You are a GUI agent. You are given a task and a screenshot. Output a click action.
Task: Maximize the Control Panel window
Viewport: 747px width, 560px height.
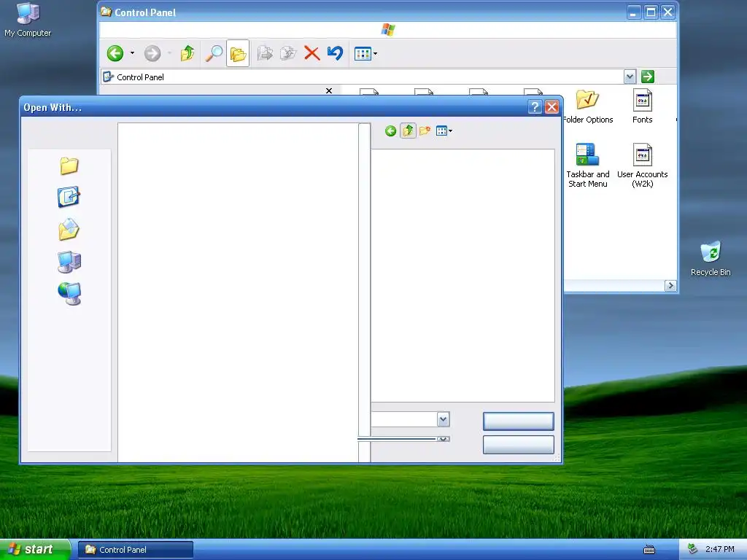pos(651,12)
